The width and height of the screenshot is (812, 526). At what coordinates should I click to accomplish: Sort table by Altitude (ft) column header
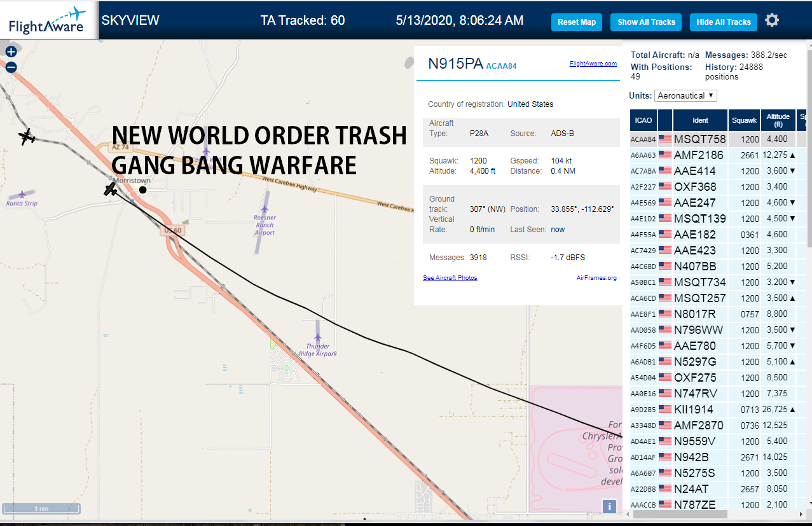click(x=778, y=120)
